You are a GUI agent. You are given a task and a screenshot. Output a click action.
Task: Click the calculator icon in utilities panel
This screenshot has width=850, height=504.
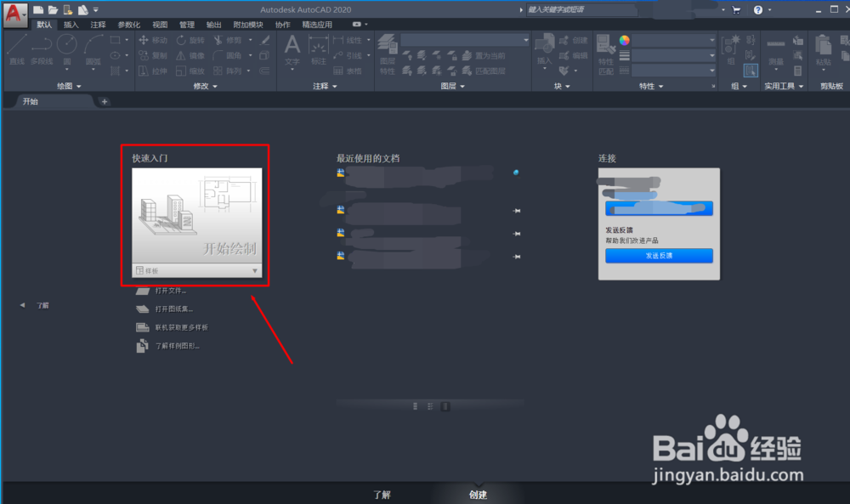pyautogui.click(x=798, y=71)
